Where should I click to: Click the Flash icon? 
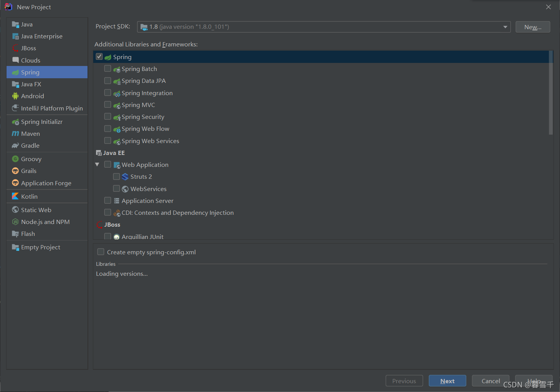(15, 234)
